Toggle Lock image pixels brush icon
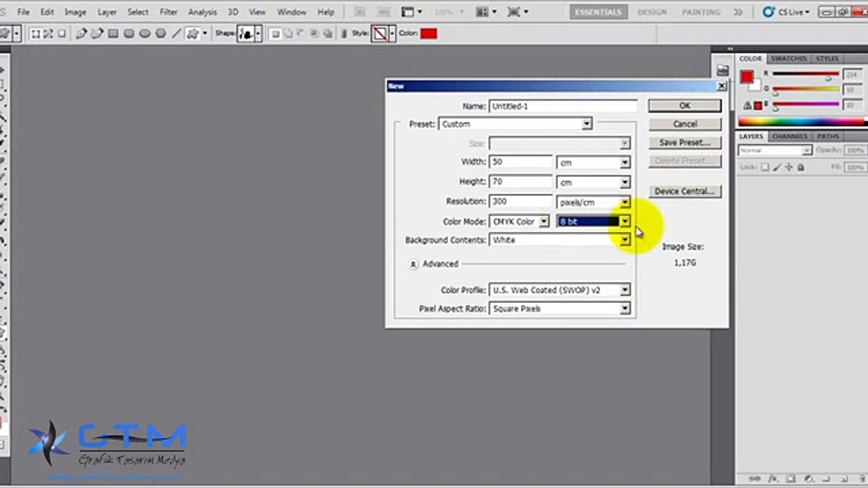The image size is (868, 488). (778, 167)
